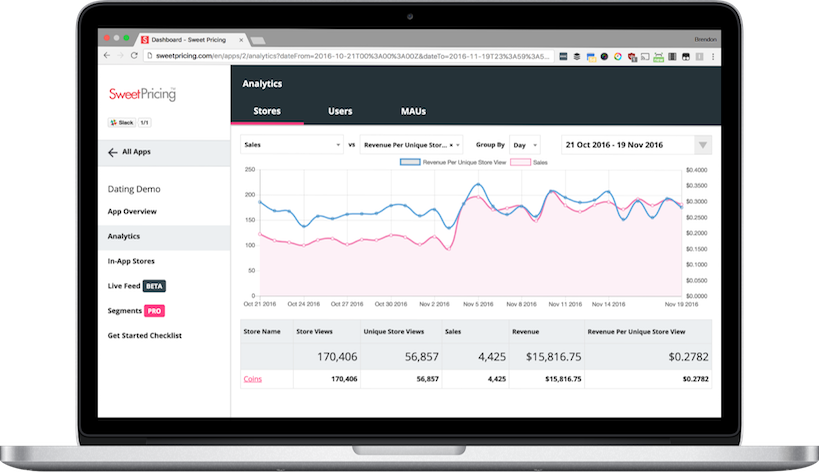Click the Revenue Per Unique Store View header

point(636,332)
